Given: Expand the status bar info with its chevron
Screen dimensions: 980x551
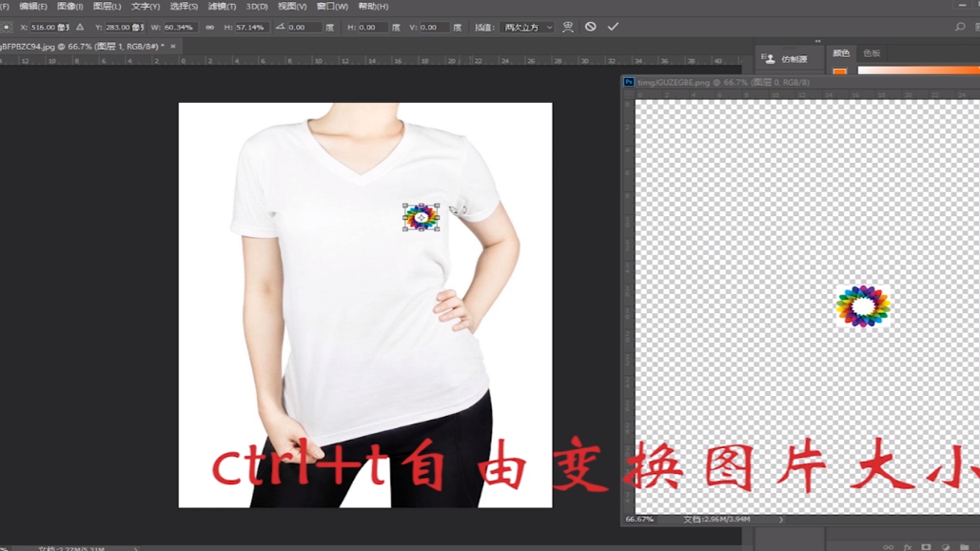Looking at the screenshot, I should 781,520.
